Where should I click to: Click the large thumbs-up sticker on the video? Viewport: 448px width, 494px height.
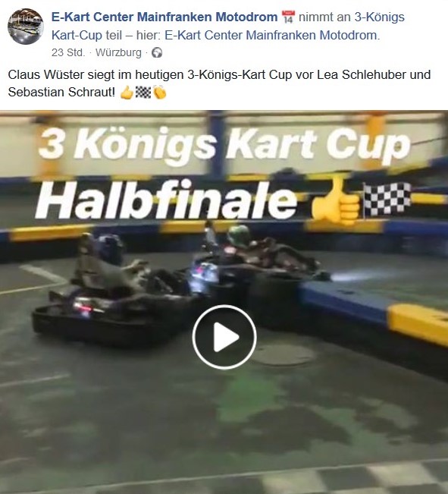point(335,199)
